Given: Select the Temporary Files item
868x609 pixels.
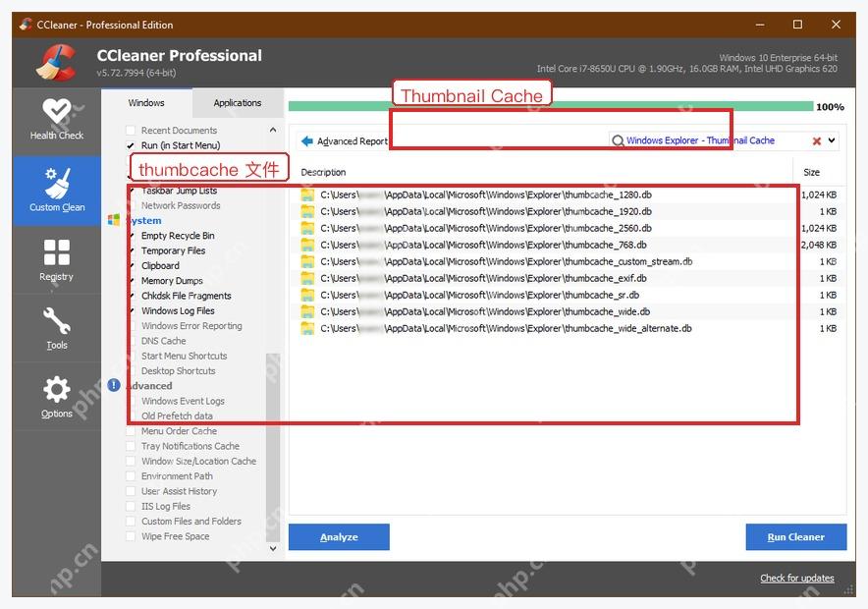Looking at the screenshot, I should (x=173, y=250).
